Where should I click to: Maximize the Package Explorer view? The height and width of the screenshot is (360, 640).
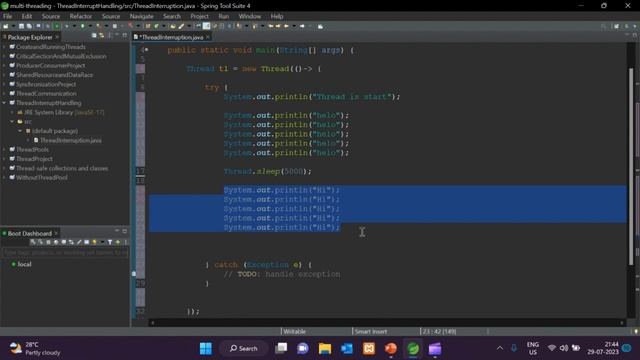click(124, 36)
